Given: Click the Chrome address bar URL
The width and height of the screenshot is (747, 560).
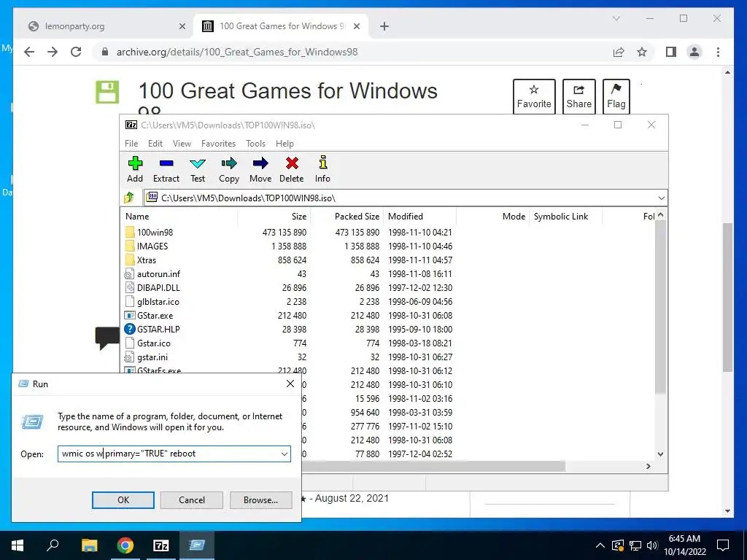Looking at the screenshot, I should (x=237, y=52).
